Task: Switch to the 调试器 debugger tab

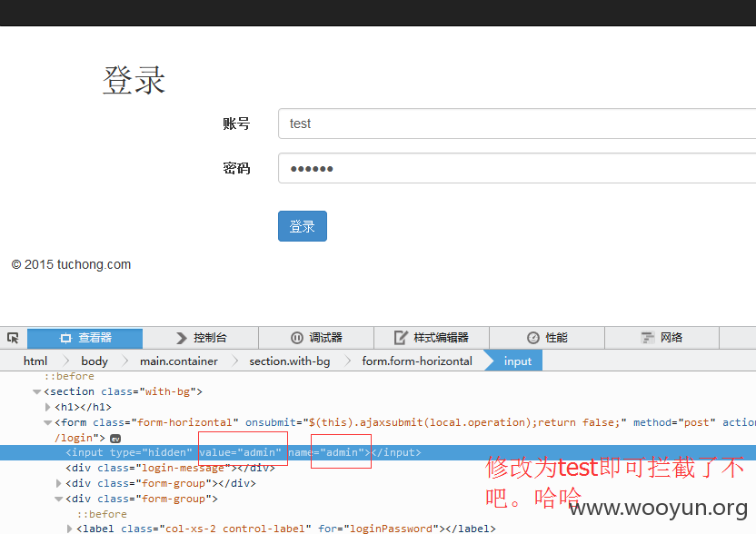Action: click(x=316, y=338)
